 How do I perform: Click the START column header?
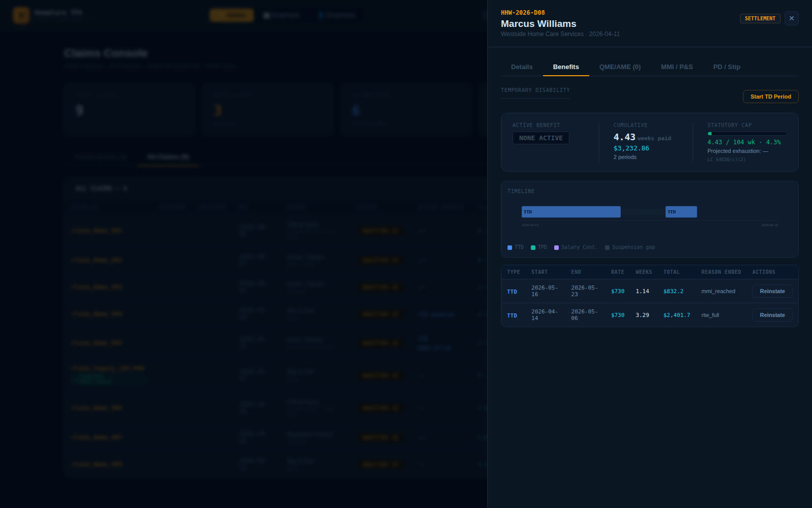pos(539,272)
